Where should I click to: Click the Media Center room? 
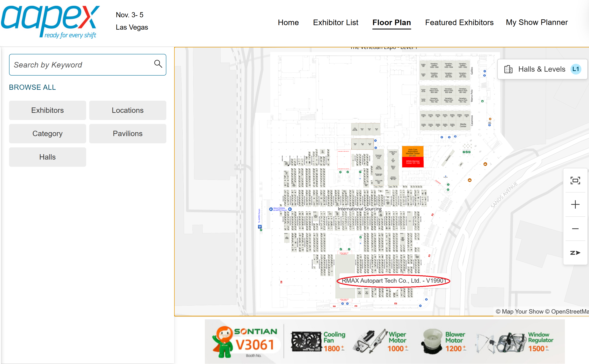[463, 125]
